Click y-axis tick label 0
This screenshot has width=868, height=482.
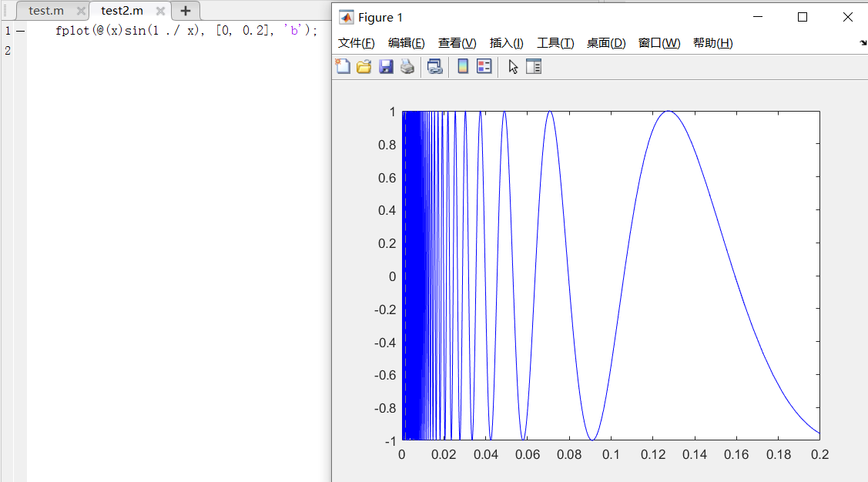(x=393, y=276)
